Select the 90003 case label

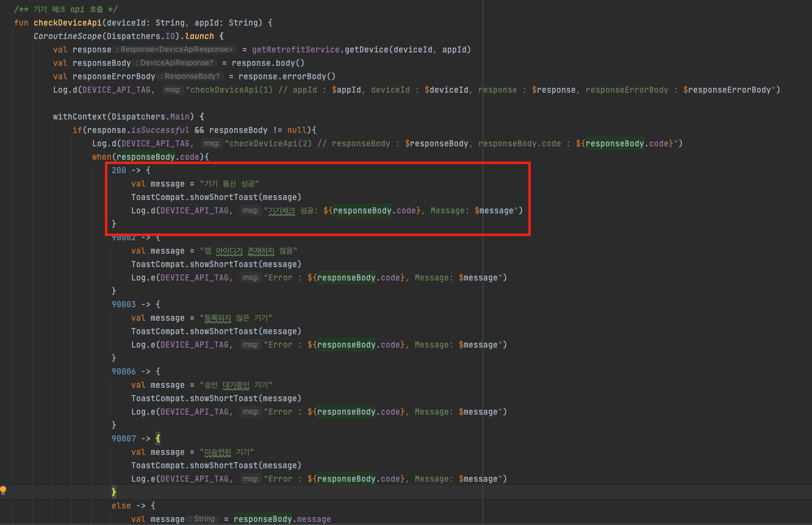(123, 304)
